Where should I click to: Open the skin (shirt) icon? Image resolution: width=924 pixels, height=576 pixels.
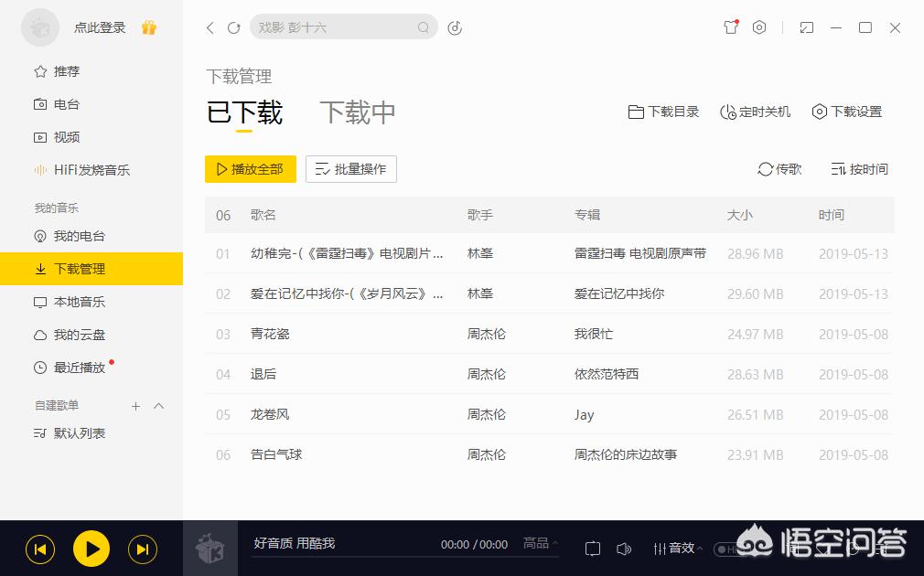tap(731, 27)
